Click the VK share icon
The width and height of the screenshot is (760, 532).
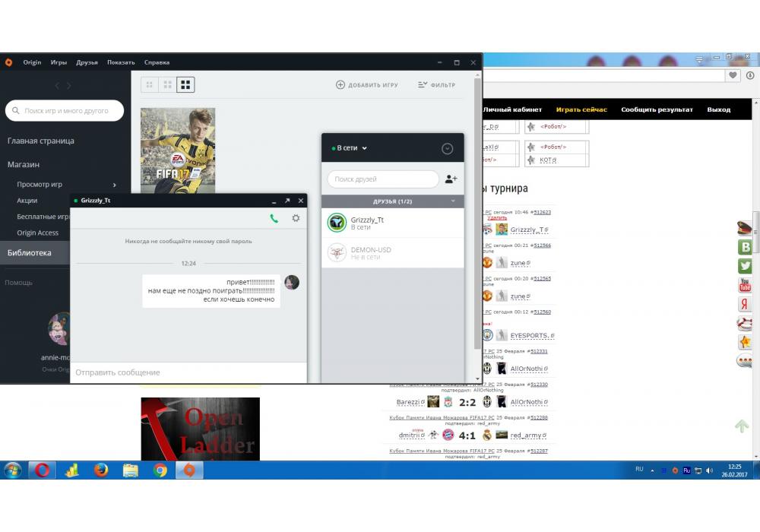[x=745, y=247]
